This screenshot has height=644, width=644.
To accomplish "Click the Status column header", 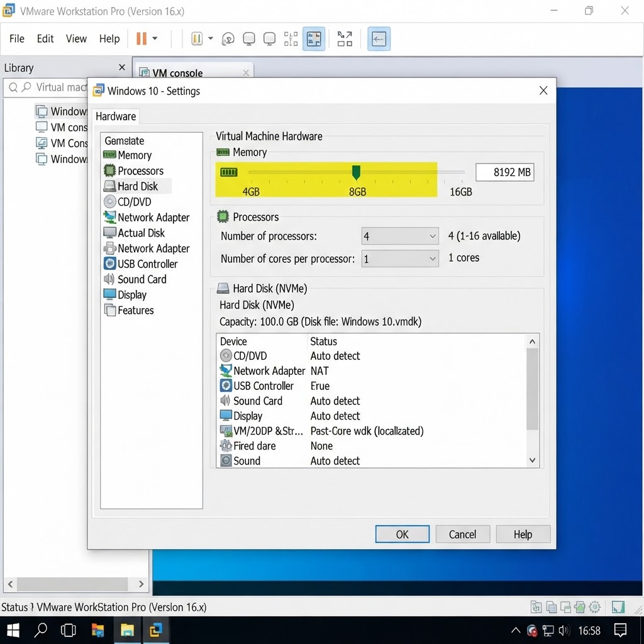I will coord(416,341).
